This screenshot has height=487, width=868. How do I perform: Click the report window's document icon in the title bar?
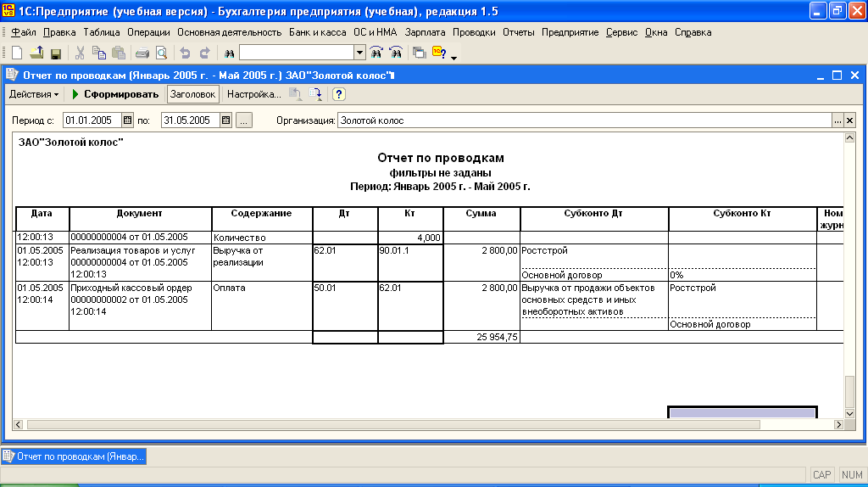pos(12,75)
